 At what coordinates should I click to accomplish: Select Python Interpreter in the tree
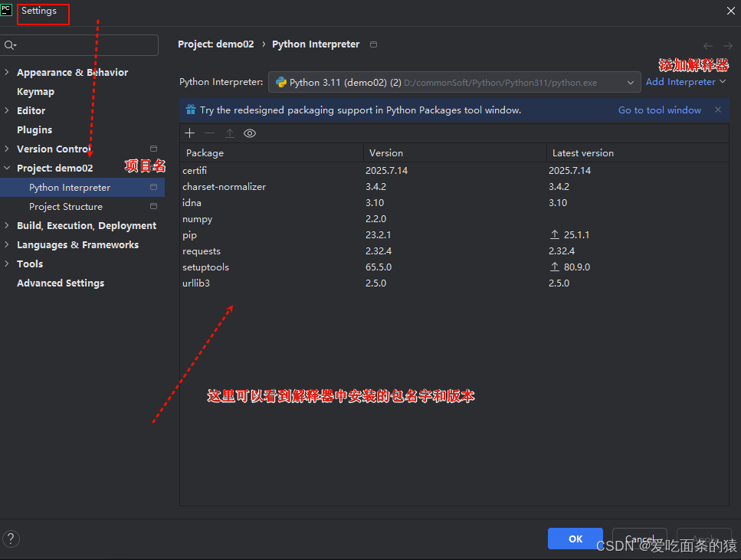pos(82,187)
